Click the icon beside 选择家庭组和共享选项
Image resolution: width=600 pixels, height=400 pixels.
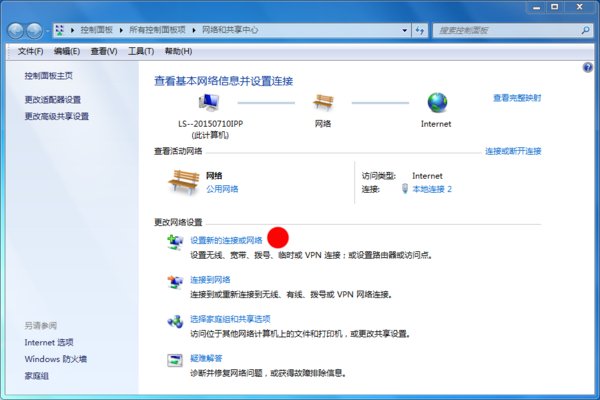pyautogui.click(x=176, y=321)
